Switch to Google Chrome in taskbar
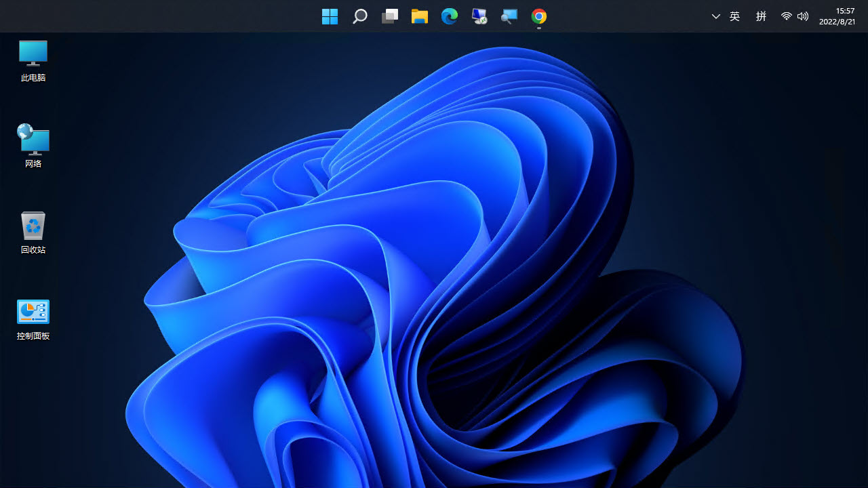The width and height of the screenshot is (868, 488). (539, 16)
